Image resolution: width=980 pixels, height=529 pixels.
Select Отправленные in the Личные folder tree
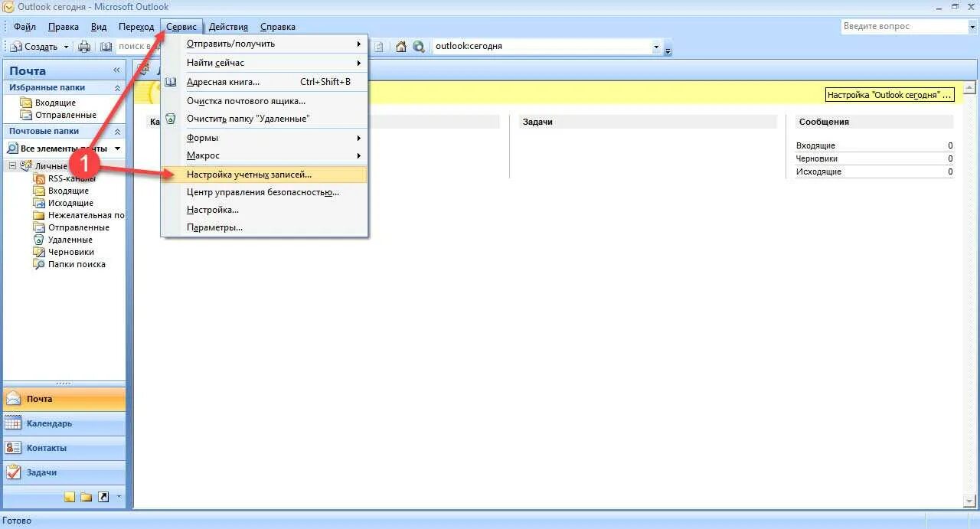tap(78, 227)
